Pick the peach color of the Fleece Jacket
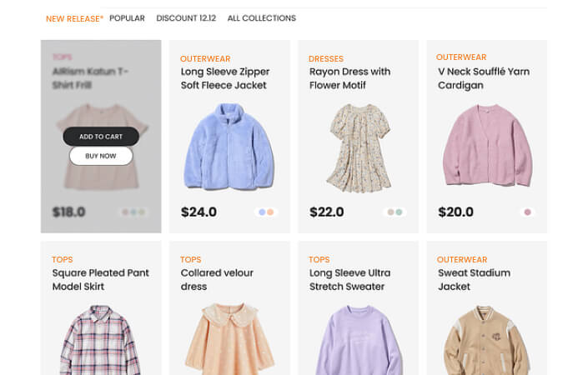Screen dimensions: 588x375 point(271,212)
